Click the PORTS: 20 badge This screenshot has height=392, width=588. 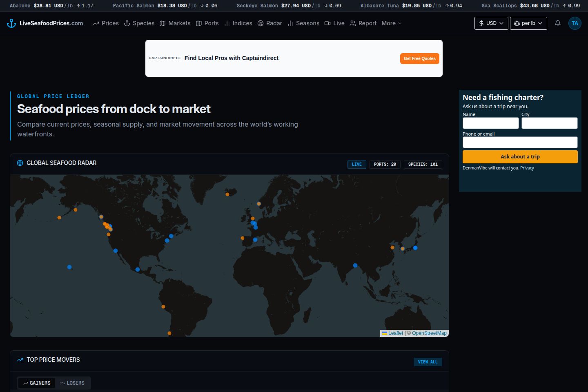pos(385,164)
